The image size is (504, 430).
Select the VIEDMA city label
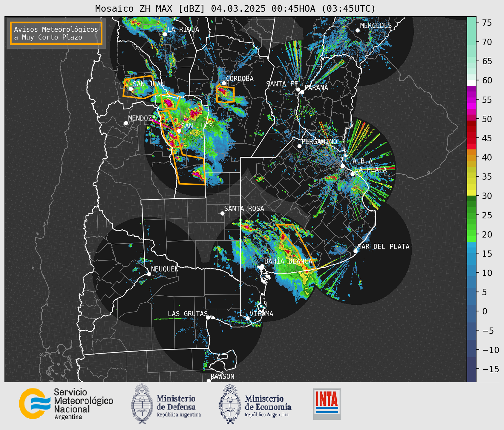[261, 314]
